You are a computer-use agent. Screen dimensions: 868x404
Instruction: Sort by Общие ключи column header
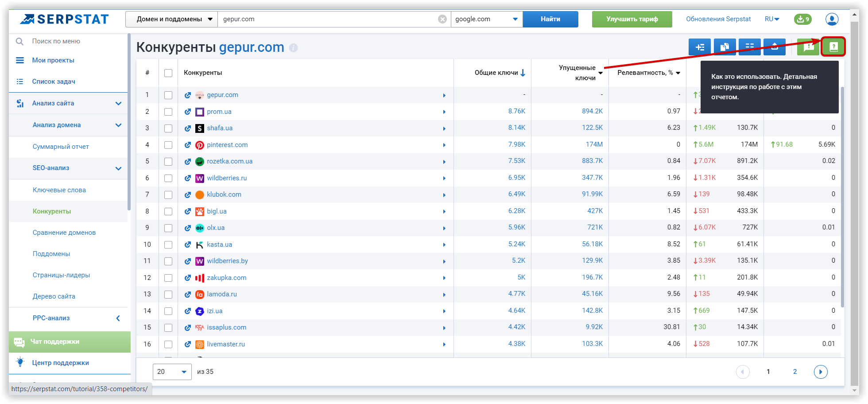pos(500,73)
